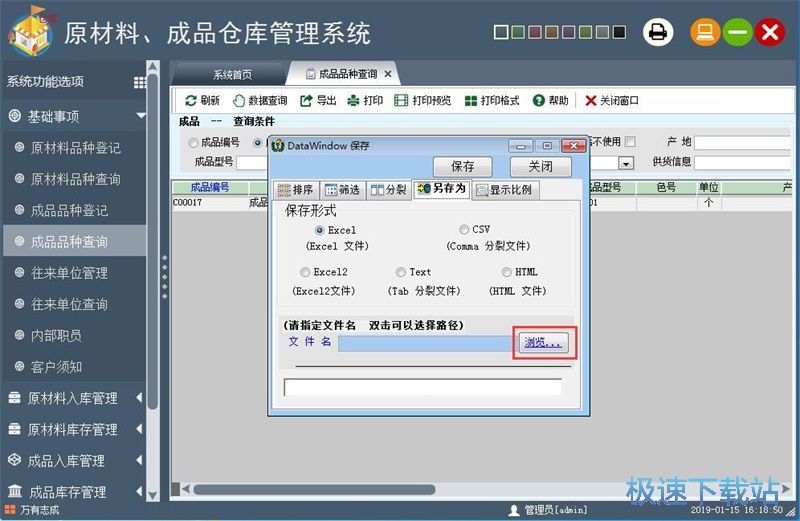Viewport: 800px width, 521px height.
Task: Toggle the 不使用 checkbox
Action: coord(631,141)
